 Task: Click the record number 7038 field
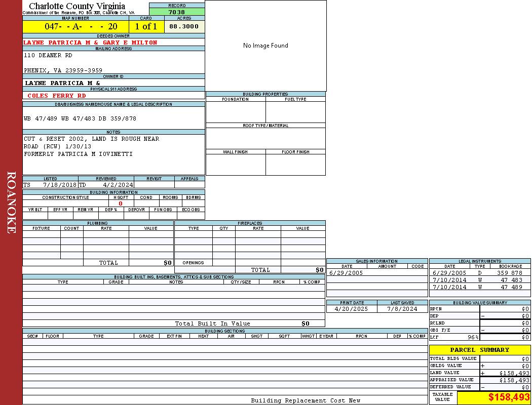pyautogui.click(x=177, y=12)
